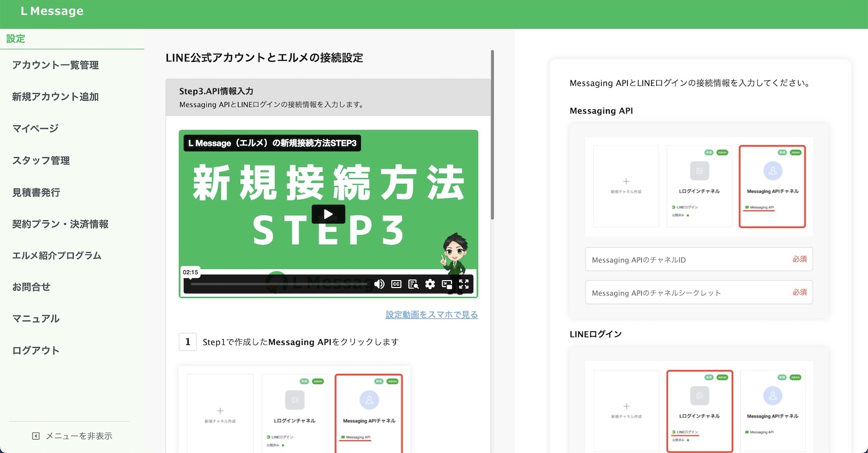Open 見積書発行 menu item
This screenshot has height=453, width=868.
tap(36, 192)
